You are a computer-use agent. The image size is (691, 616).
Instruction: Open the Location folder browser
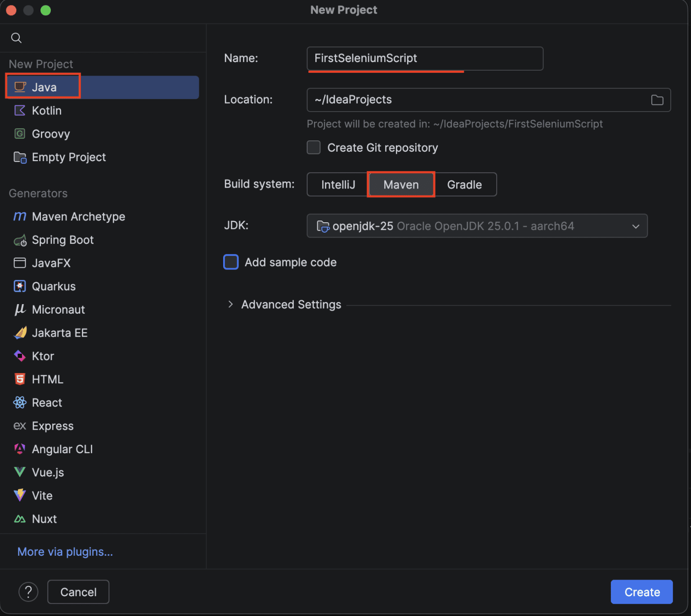(x=657, y=99)
